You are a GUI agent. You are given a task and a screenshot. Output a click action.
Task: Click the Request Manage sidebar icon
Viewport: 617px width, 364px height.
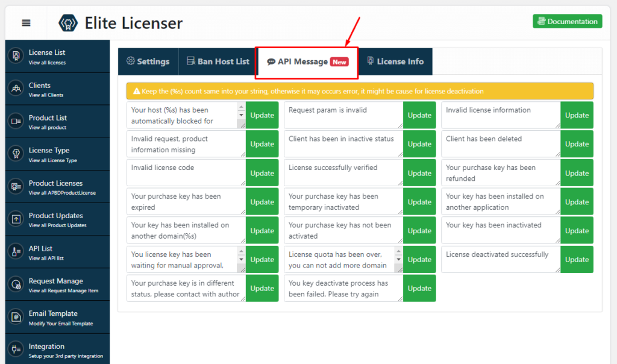click(x=16, y=284)
